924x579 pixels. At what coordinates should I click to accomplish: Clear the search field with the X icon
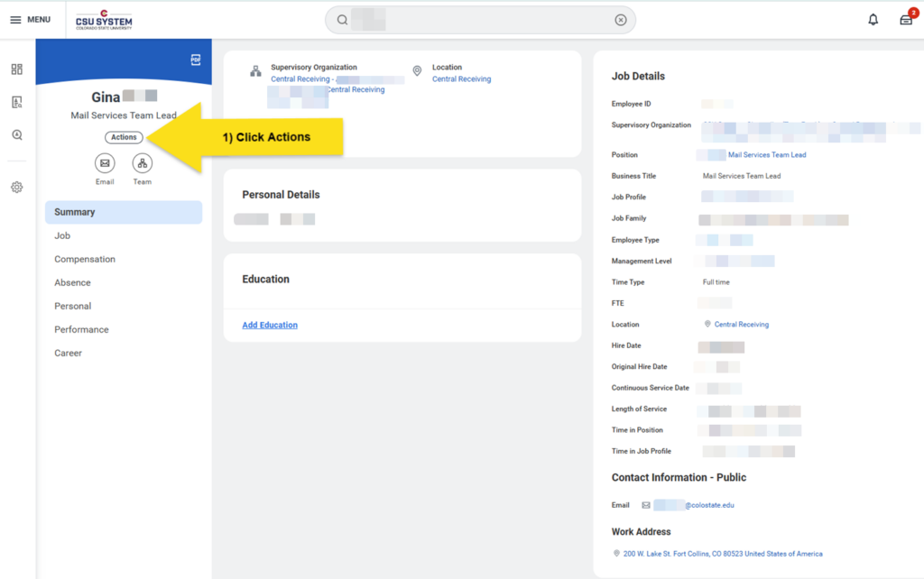click(x=621, y=20)
